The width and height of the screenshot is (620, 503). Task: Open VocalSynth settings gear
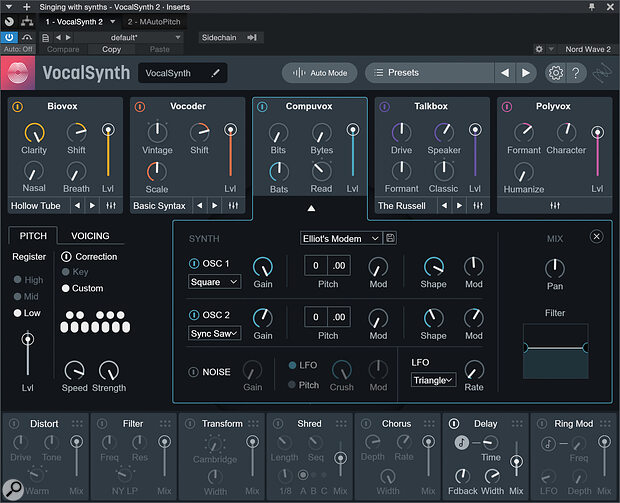coord(556,73)
